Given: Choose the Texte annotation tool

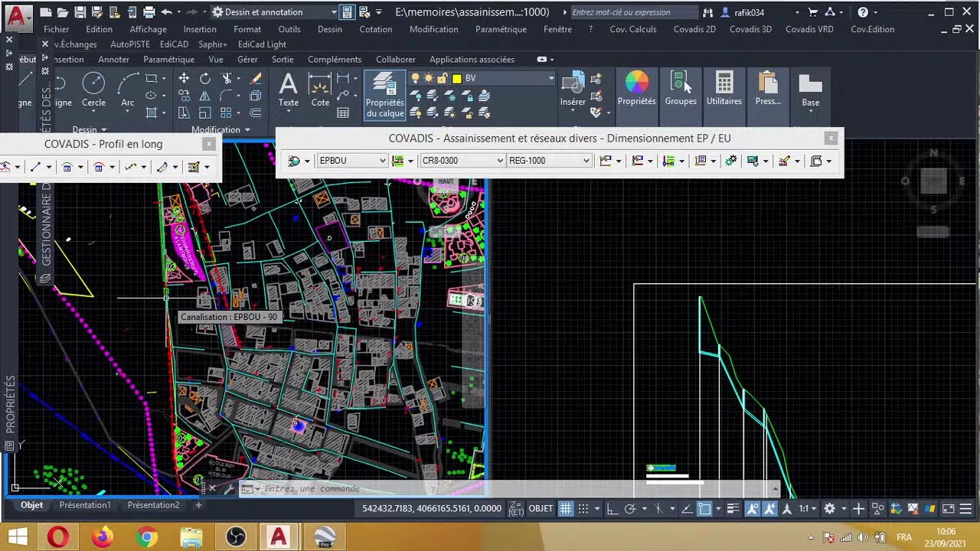Looking at the screenshot, I should click(289, 90).
